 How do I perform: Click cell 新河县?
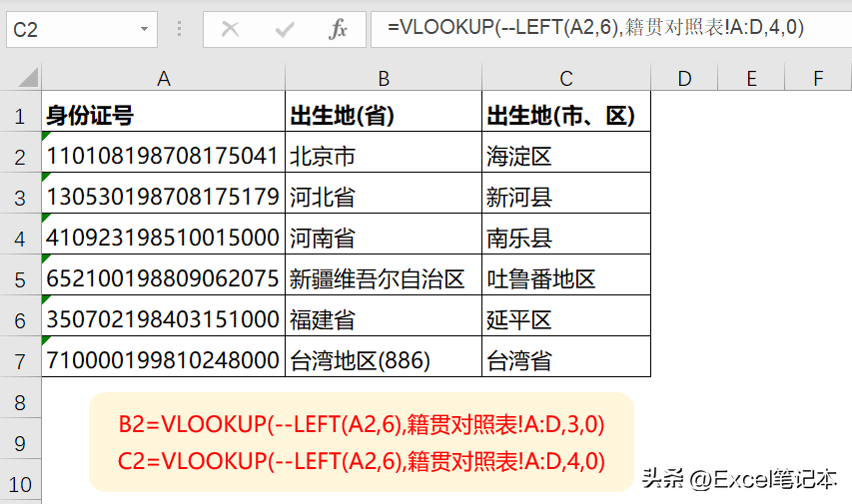pyautogui.click(x=566, y=193)
